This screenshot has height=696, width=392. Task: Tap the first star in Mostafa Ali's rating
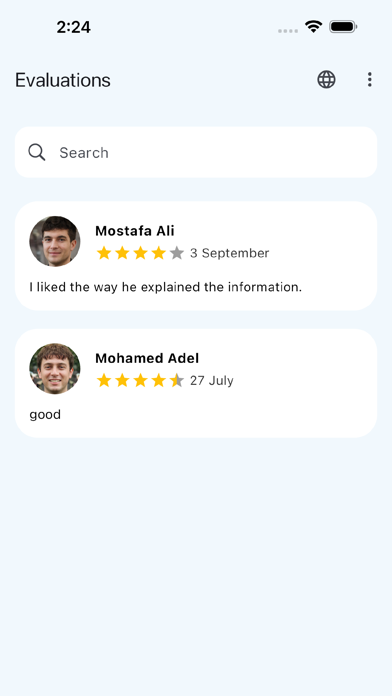click(x=104, y=253)
